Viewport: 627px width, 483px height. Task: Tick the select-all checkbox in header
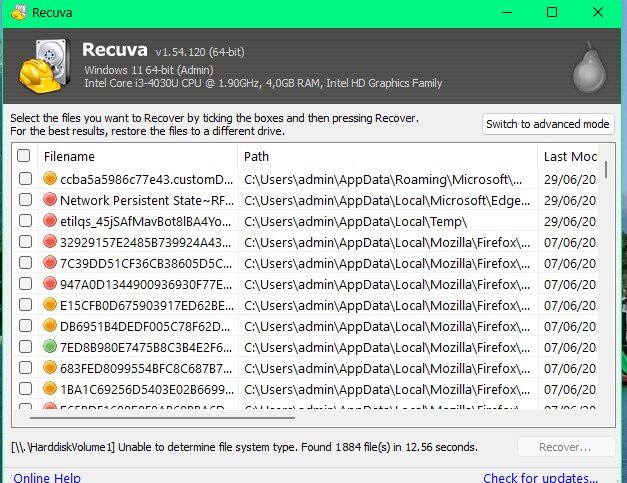(x=24, y=156)
